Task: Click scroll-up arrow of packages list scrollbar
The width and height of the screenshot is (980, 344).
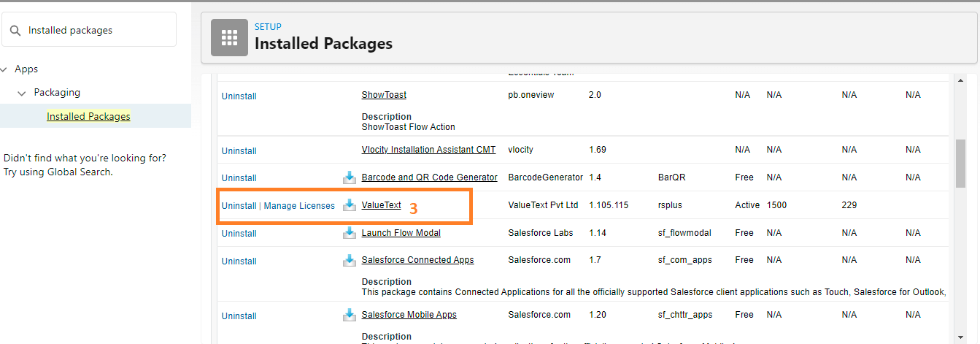Action: (x=961, y=80)
